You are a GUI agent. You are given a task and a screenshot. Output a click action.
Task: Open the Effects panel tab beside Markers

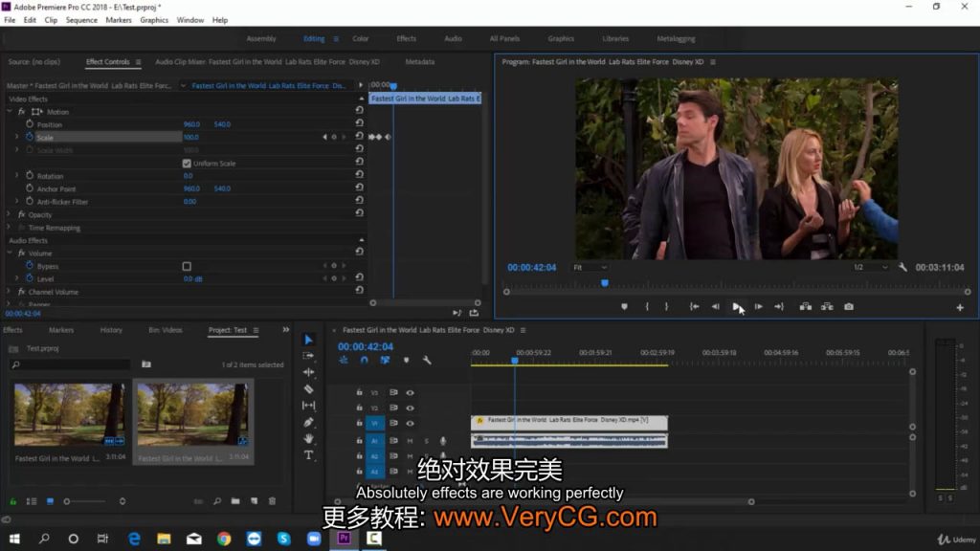point(12,330)
